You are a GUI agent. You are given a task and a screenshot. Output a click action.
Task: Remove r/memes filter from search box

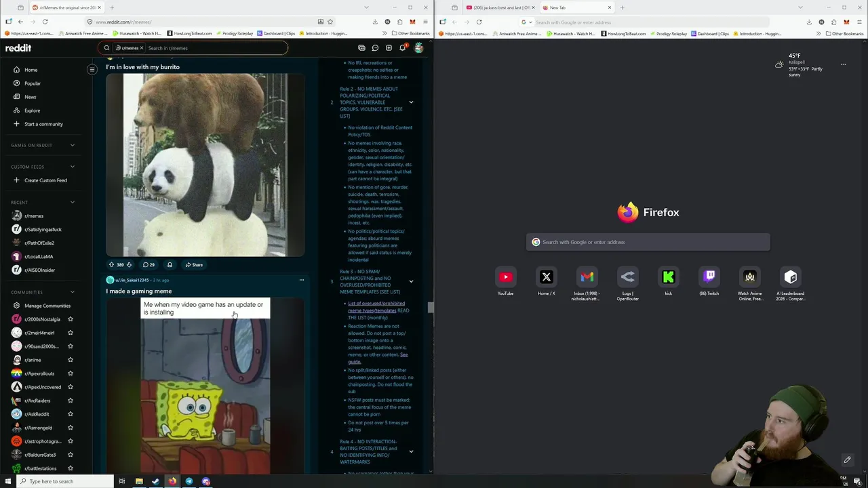pos(142,48)
